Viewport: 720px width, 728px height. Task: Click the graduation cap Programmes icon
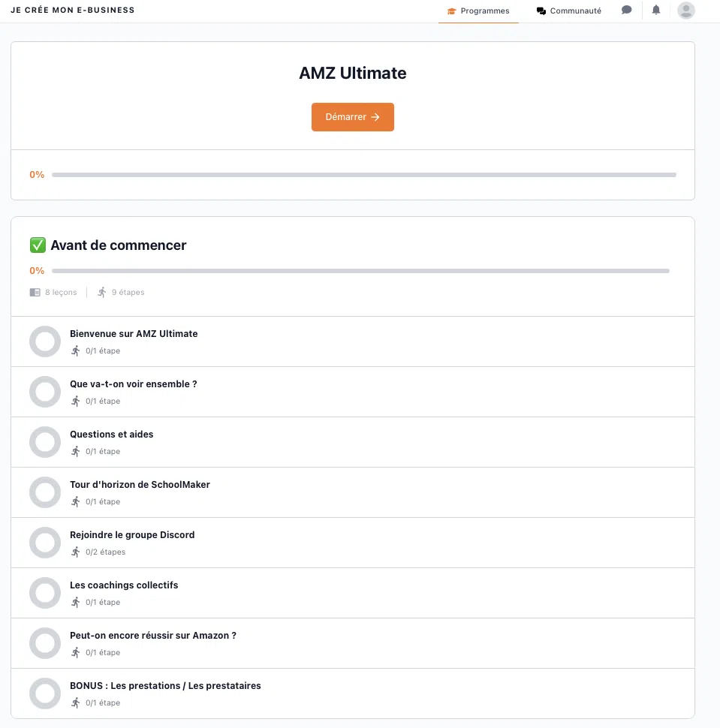pyautogui.click(x=451, y=11)
